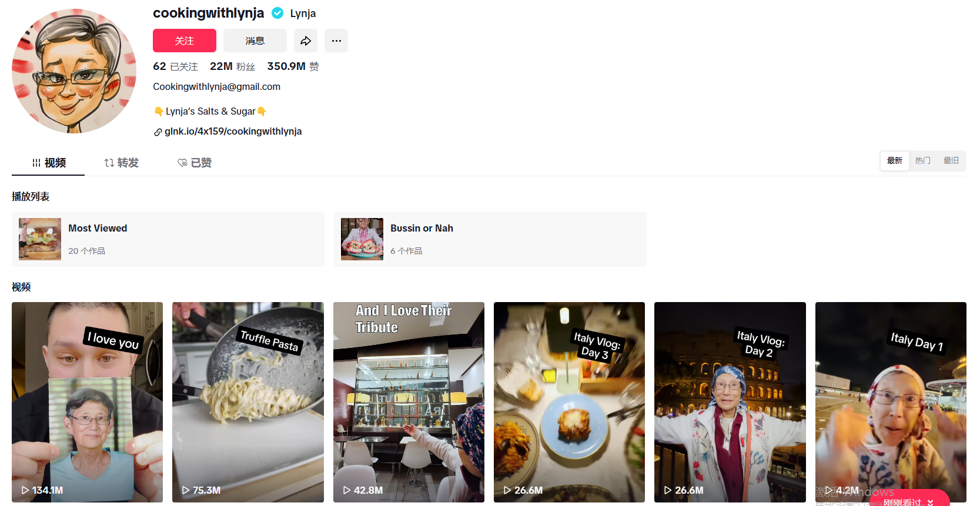The height and width of the screenshot is (506, 980).
Task: Click the verified badge next to cookingwithlynja
Action: 277,13
